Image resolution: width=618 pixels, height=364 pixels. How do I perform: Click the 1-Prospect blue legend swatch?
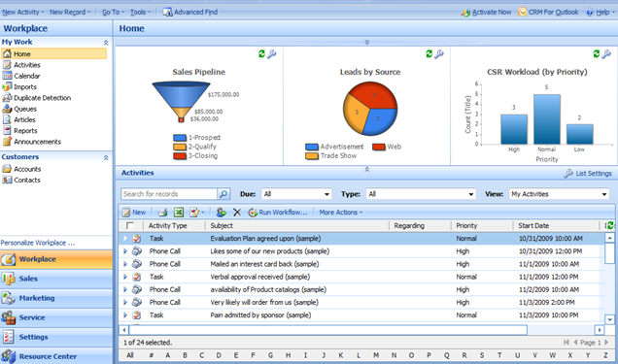pos(180,138)
